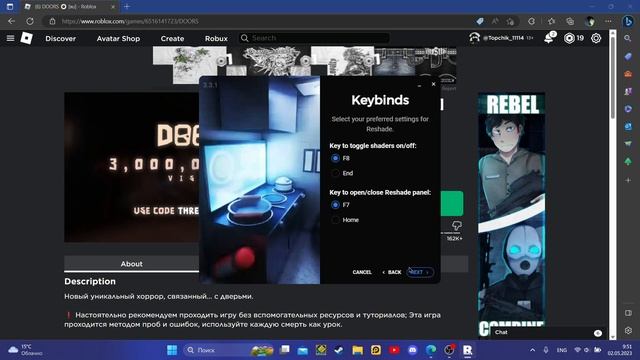Screen dimensions: 640x360
Task: Click NEXT in Keybinds dialog
Action: coord(419,272)
